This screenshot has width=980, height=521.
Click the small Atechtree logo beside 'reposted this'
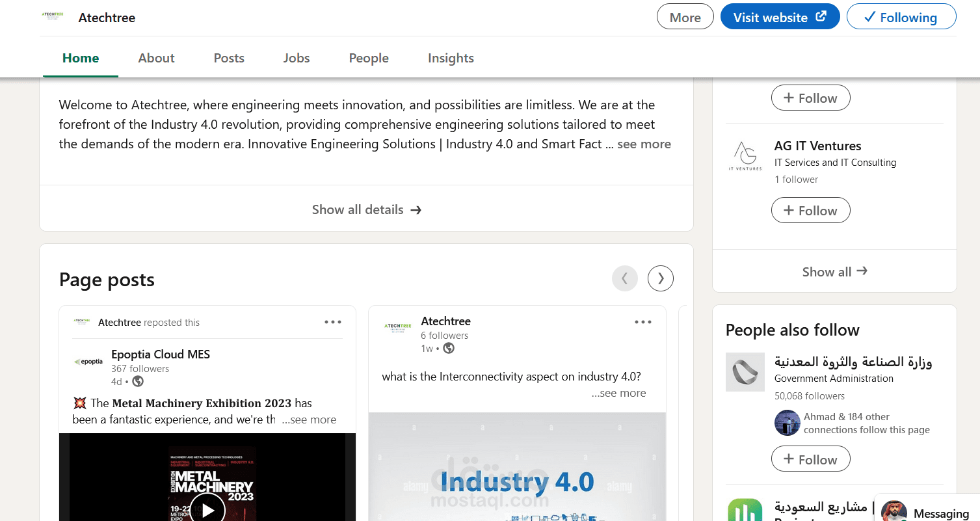[x=81, y=321]
